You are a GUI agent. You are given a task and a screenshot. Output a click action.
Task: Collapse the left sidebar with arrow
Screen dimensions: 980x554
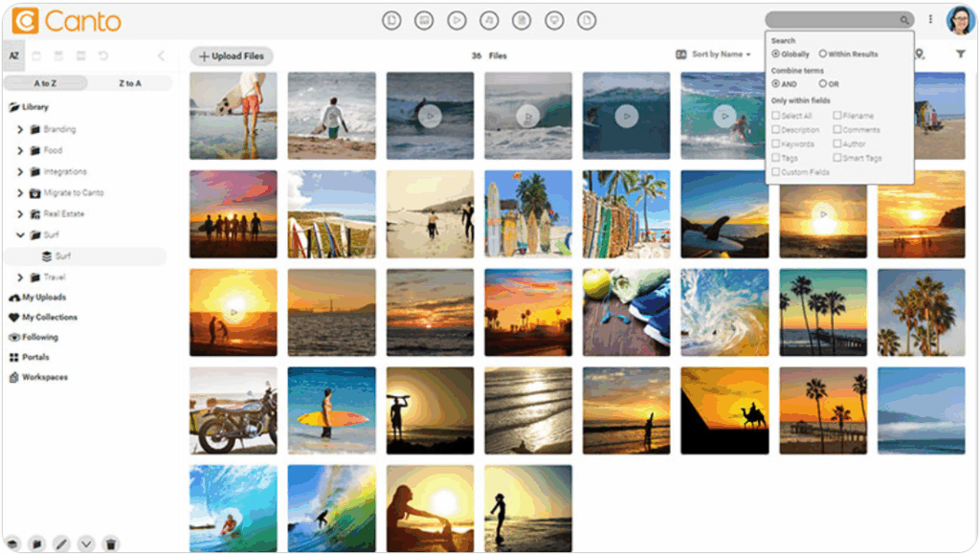coord(161,55)
